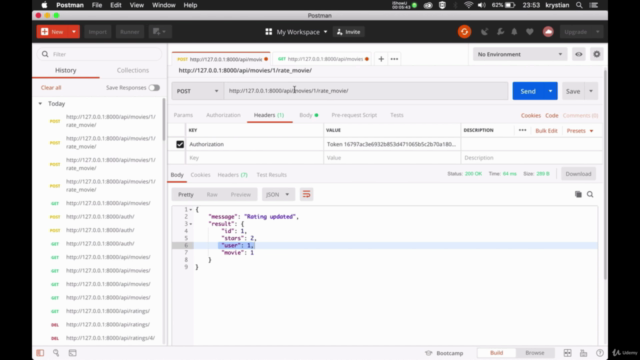Toggle the sidebar icon in status bar
Viewport: 640px width, 360px height.
click(40, 353)
